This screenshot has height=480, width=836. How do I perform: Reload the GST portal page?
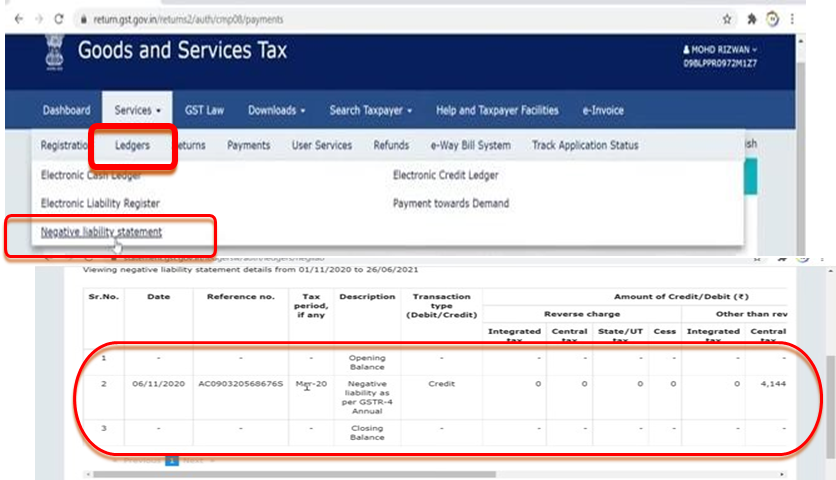[60, 18]
